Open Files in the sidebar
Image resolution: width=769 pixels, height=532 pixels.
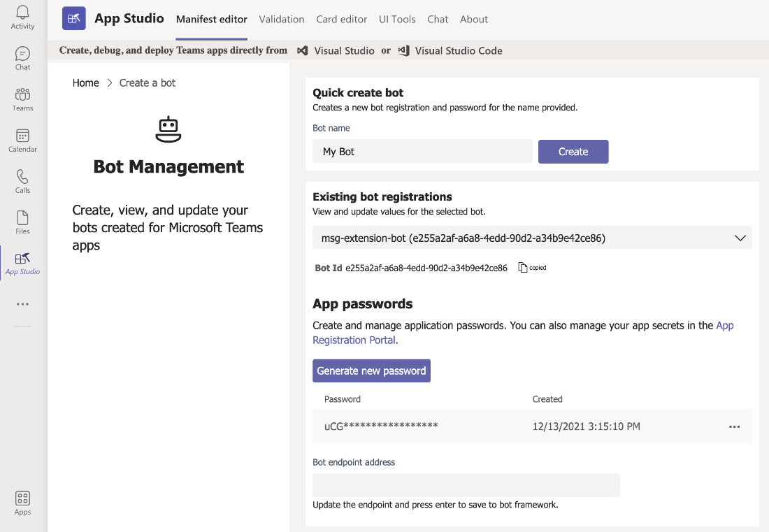tap(22, 222)
